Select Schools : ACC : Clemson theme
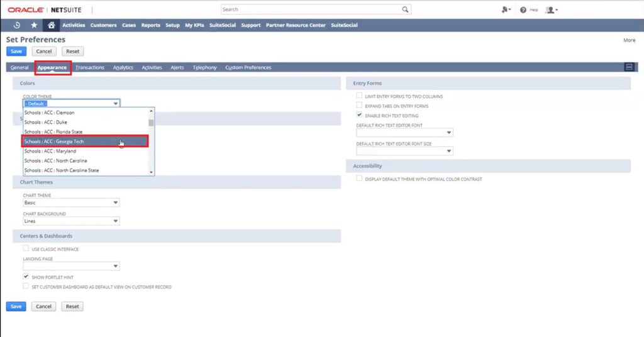 [x=86, y=113]
